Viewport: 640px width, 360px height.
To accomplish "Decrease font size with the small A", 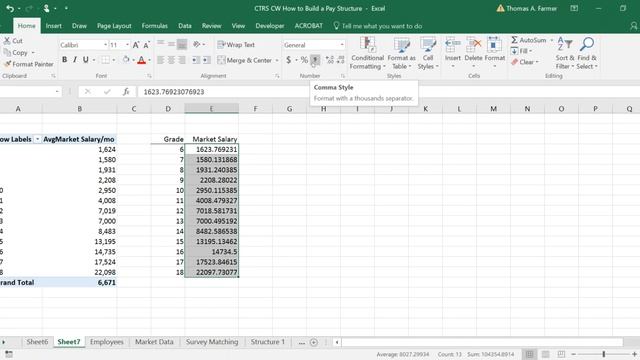I will coord(146,44).
